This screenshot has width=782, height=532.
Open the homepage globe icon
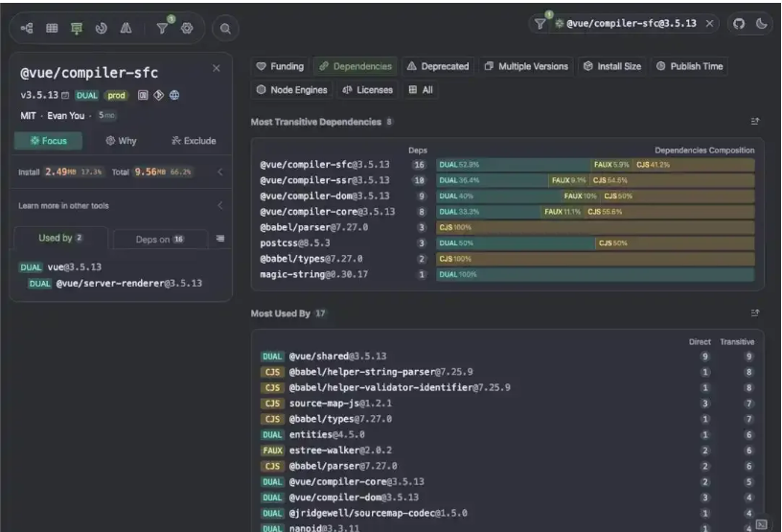pyautogui.click(x=174, y=95)
